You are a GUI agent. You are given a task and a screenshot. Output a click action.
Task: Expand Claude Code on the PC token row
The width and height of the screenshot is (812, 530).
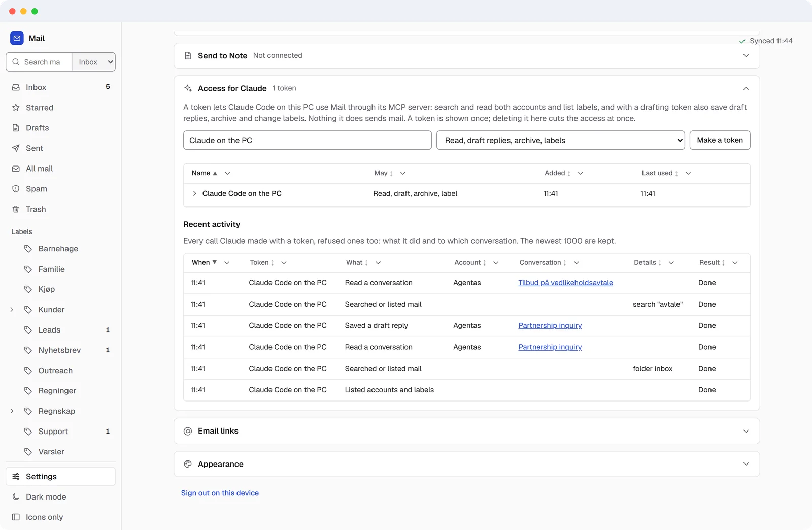pos(194,194)
